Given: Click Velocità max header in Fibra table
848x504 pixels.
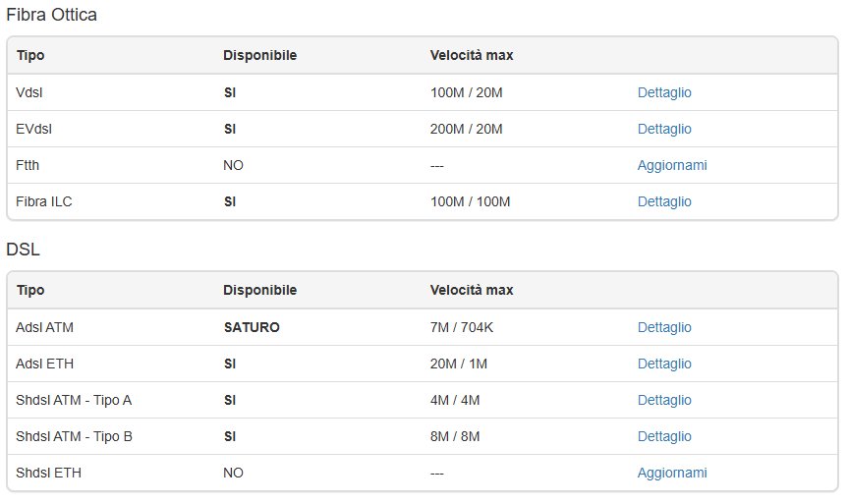Looking at the screenshot, I should [x=471, y=55].
